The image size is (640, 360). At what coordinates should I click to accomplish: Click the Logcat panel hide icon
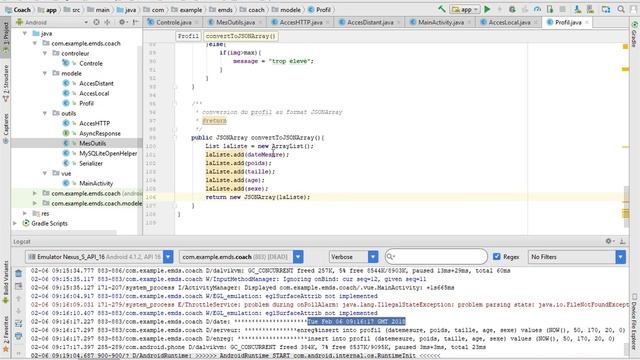[622, 241]
